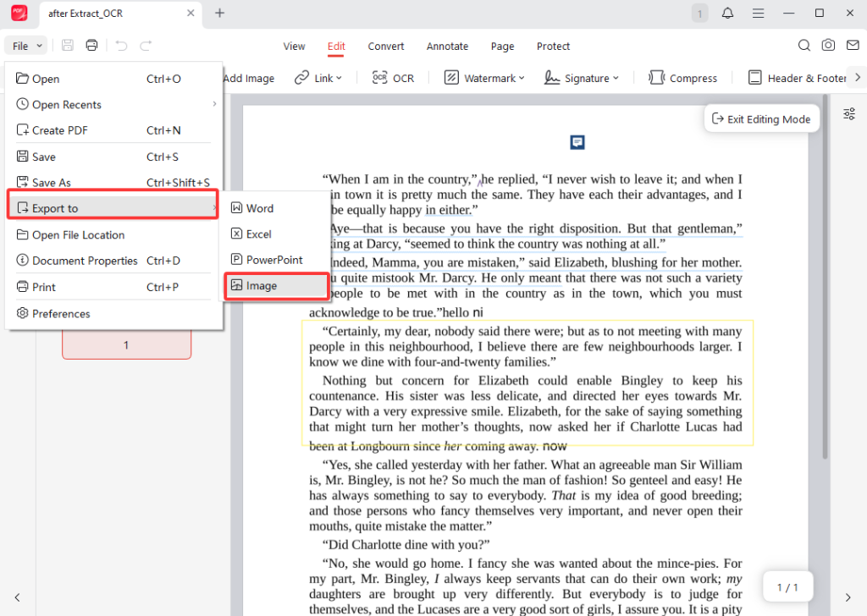Export to PowerPoint format

point(277,260)
